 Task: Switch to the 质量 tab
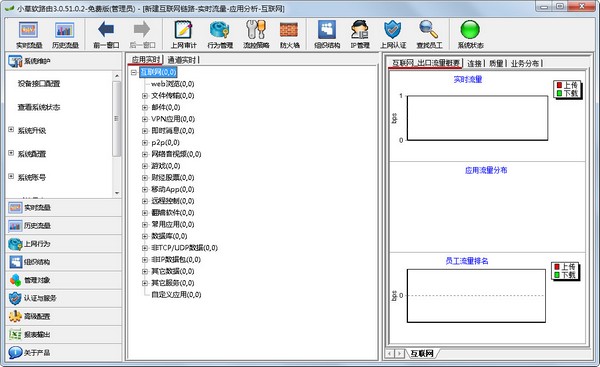pyautogui.click(x=496, y=64)
